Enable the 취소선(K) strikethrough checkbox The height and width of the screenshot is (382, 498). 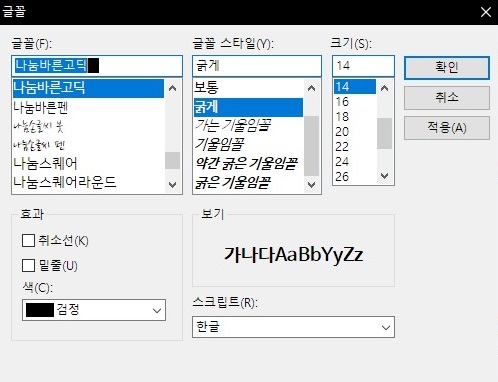[x=28, y=240]
